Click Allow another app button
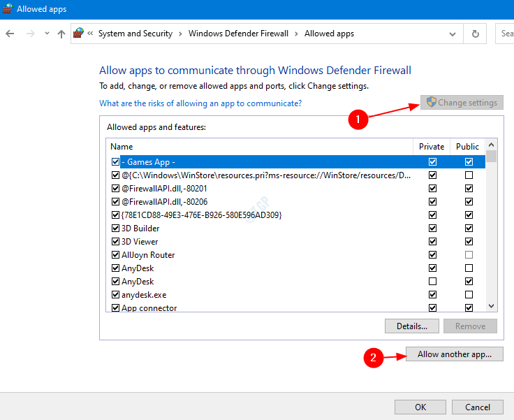This screenshot has width=514, height=420. (x=455, y=354)
